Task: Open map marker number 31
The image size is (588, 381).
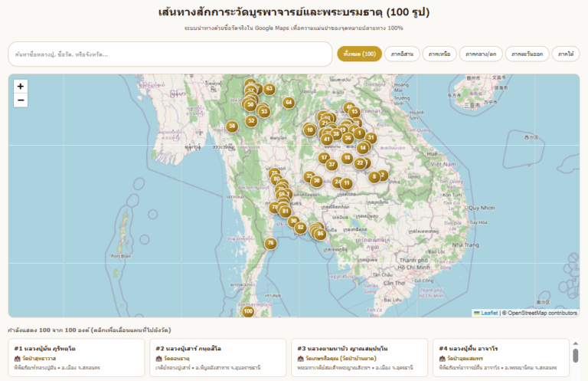Action: [x=371, y=138]
